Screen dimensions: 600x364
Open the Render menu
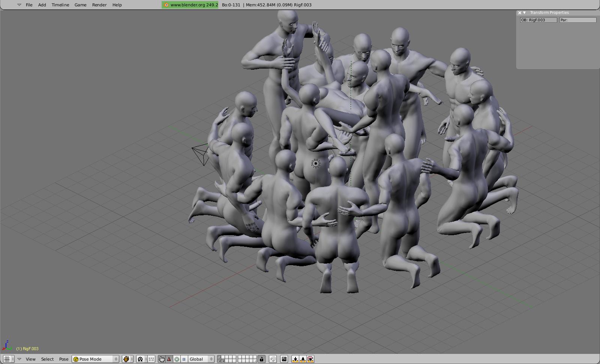[x=99, y=5]
